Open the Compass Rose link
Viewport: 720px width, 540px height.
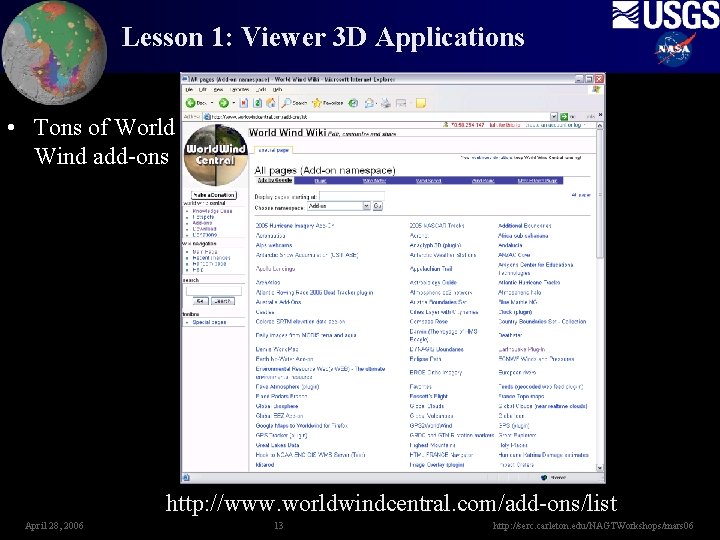428,321
